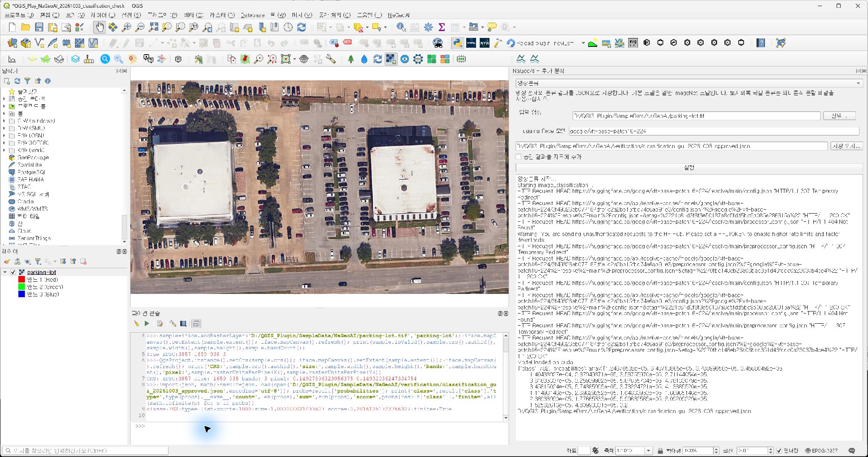Screen dimensions: 868x457
Task: Toggle the Python console icon in toolbar
Action: pos(458,43)
